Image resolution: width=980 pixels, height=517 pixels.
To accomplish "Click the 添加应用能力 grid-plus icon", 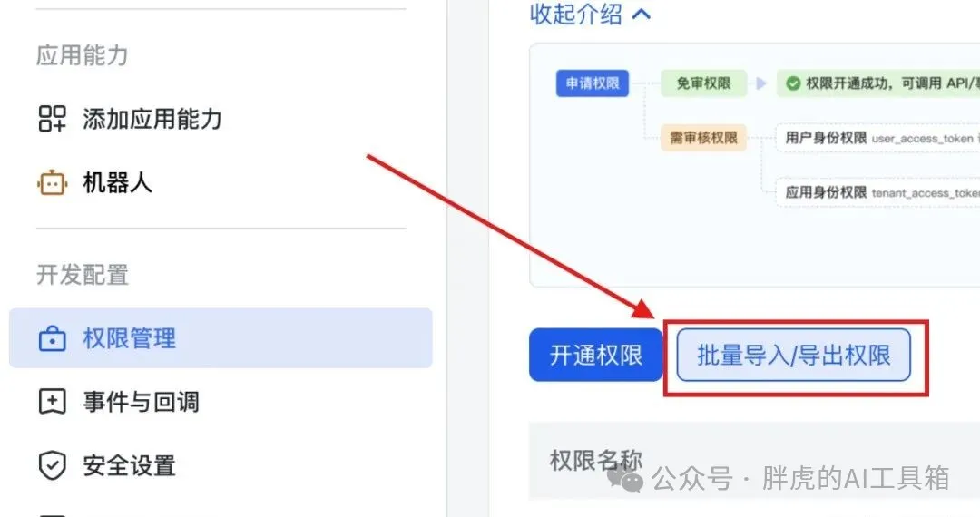I will tap(52, 119).
